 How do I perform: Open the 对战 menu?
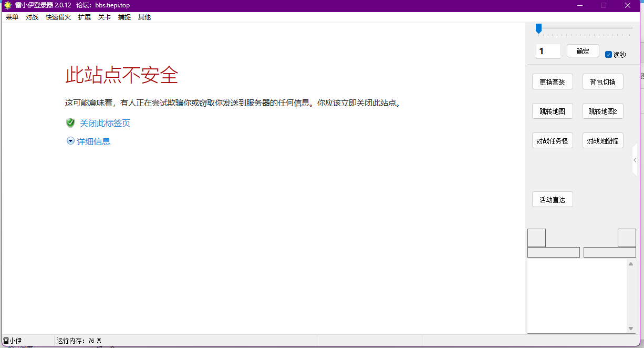click(x=32, y=17)
